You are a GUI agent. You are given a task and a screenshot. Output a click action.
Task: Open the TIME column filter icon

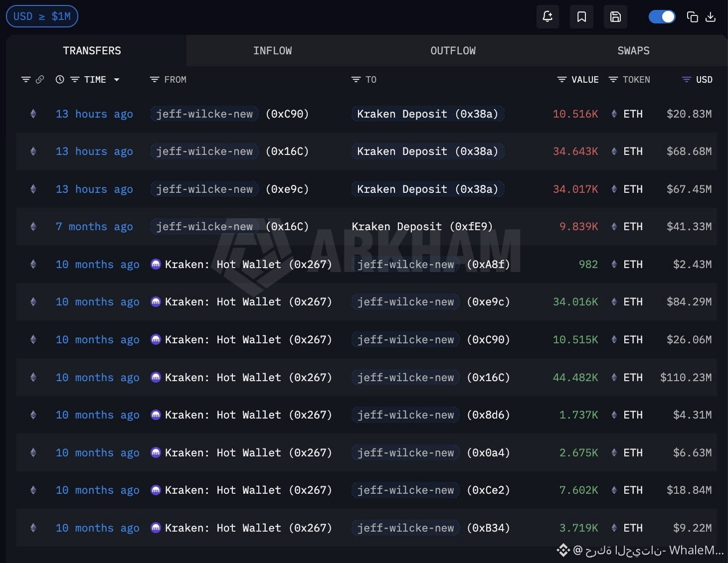point(75,79)
